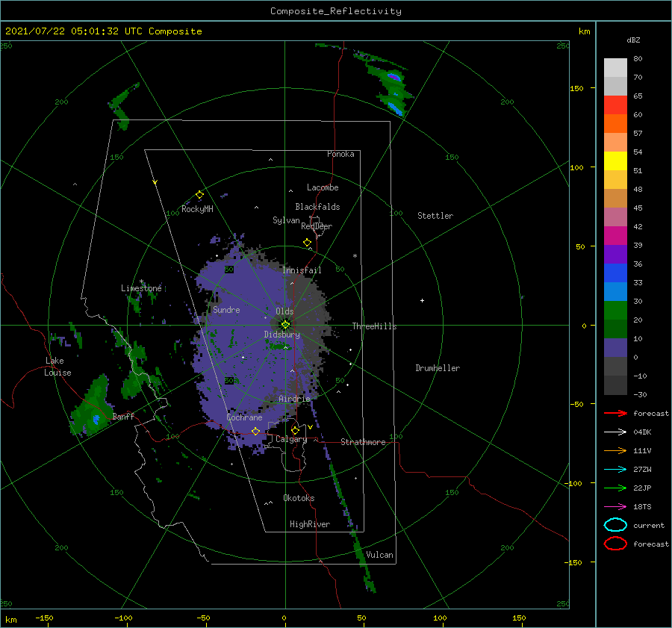This screenshot has height=628, width=672.
Task: Click the RockyMH label on the map
Action: [197, 209]
